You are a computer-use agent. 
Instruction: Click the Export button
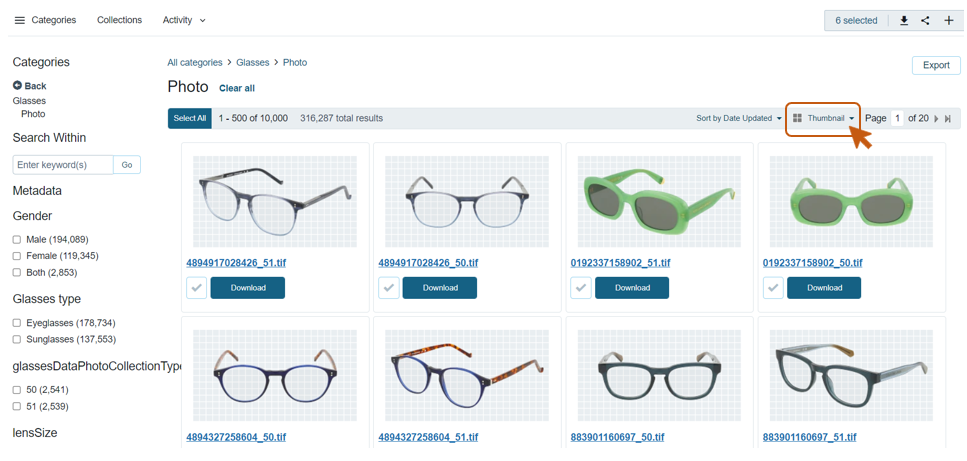pos(936,65)
